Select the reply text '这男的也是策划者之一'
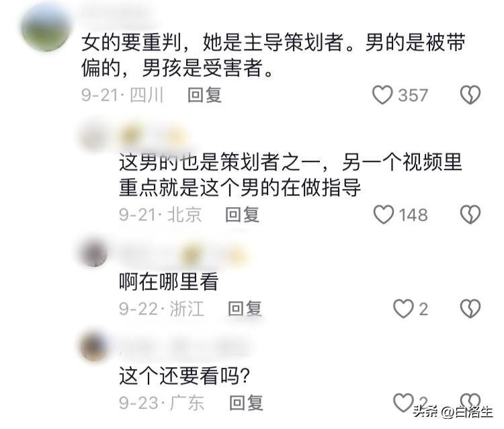The width and height of the screenshot is (504, 429). (x=220, y=162)
